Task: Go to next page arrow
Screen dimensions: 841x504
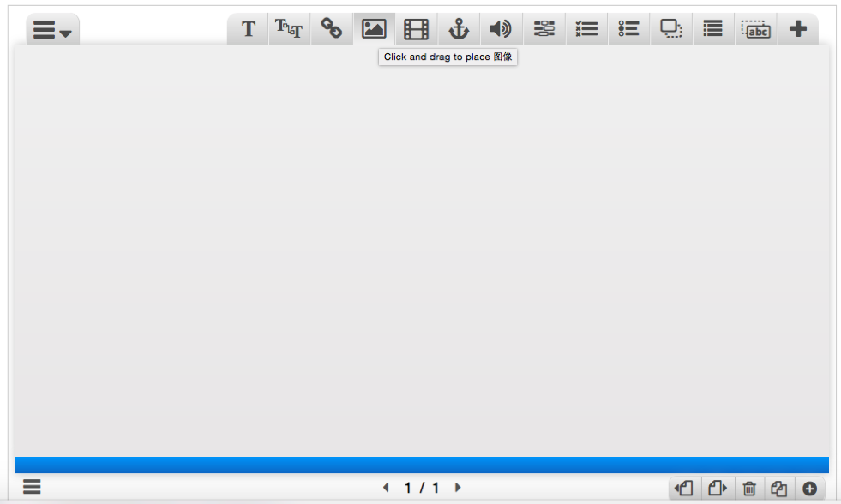Action: pos(458,488)
